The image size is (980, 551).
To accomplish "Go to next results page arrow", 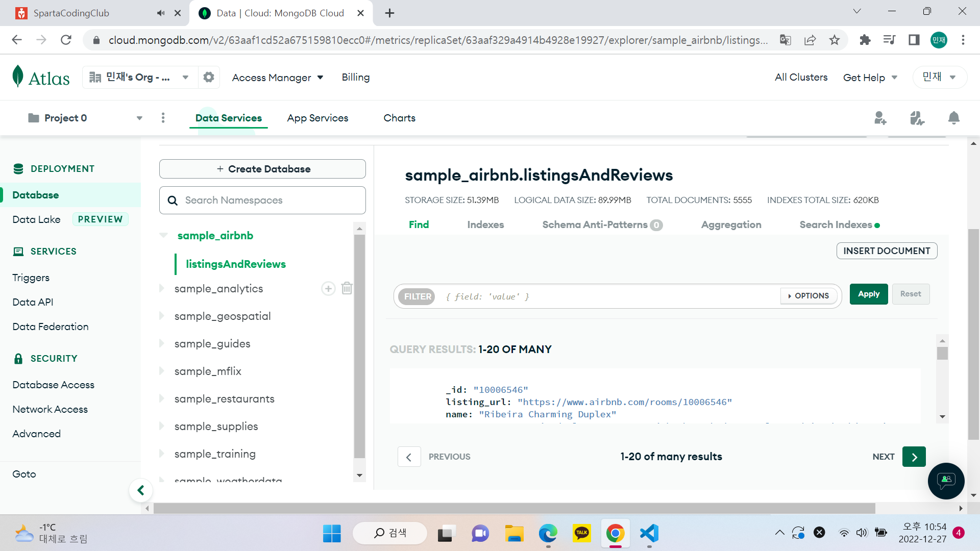I will click(x=914, y=457).
